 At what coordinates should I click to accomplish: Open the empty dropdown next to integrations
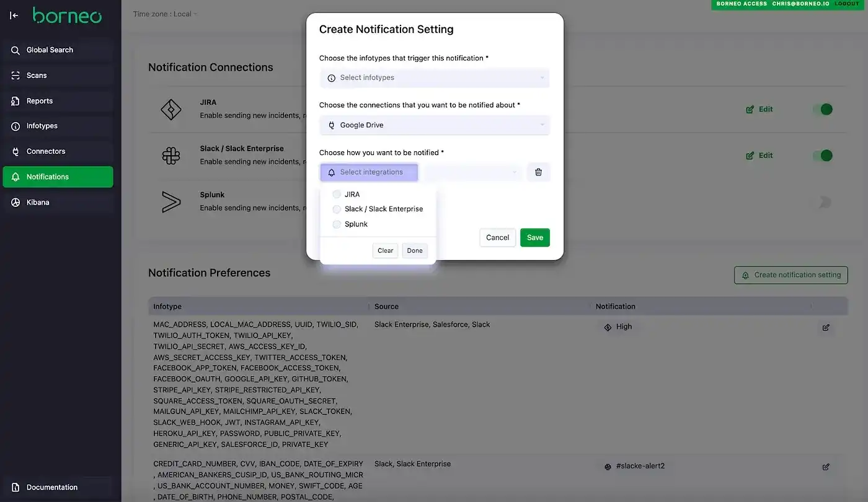(x=472, y=172)
